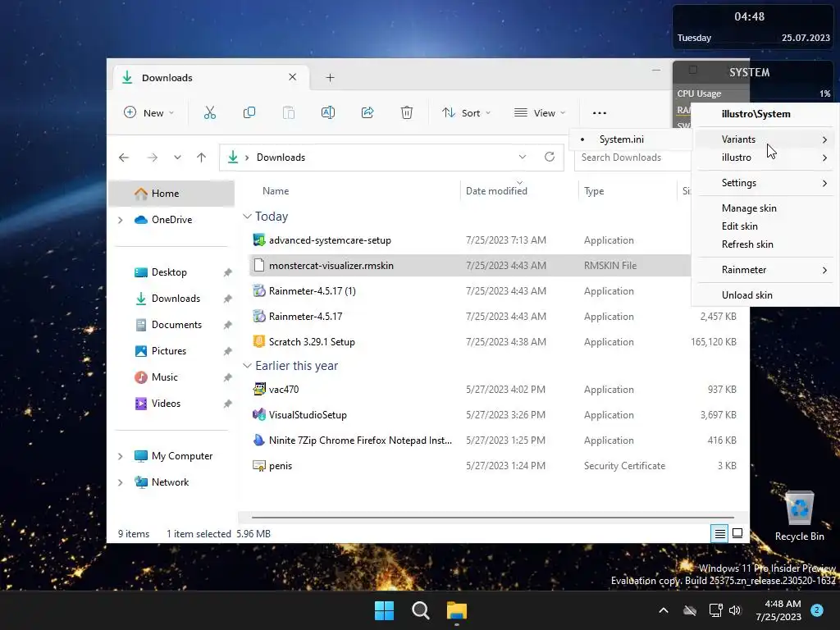Open the illustro submenu
Screen dimensions: 840x630
pyautogui.click(x=765, y=157)
